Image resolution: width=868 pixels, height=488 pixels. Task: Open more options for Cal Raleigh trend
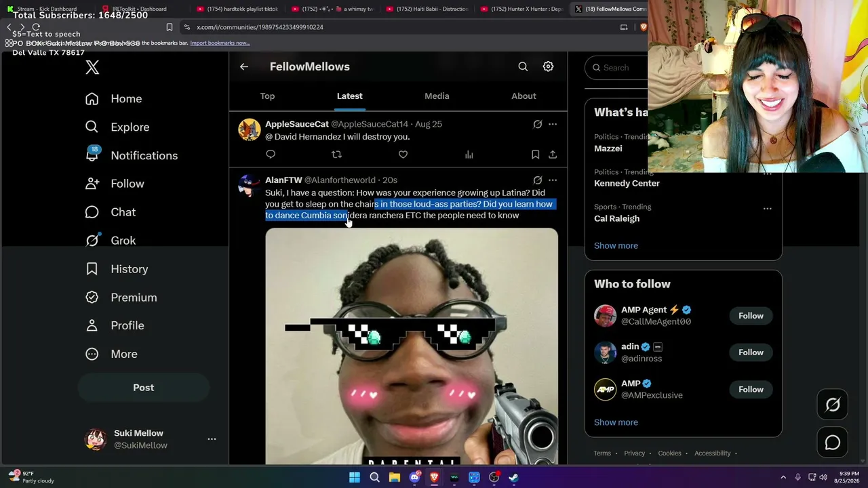[767, 209]
